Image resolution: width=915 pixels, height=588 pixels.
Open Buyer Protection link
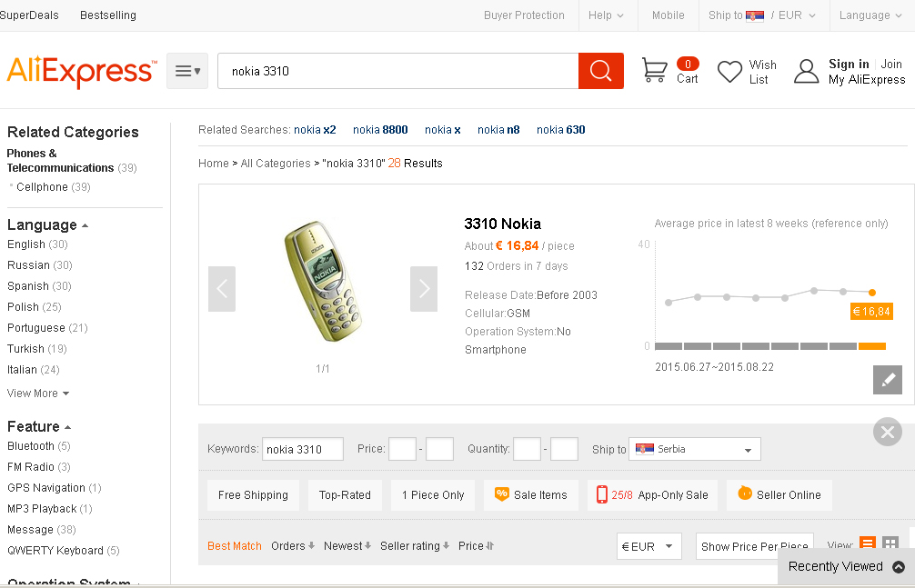[x=524, y=15]
